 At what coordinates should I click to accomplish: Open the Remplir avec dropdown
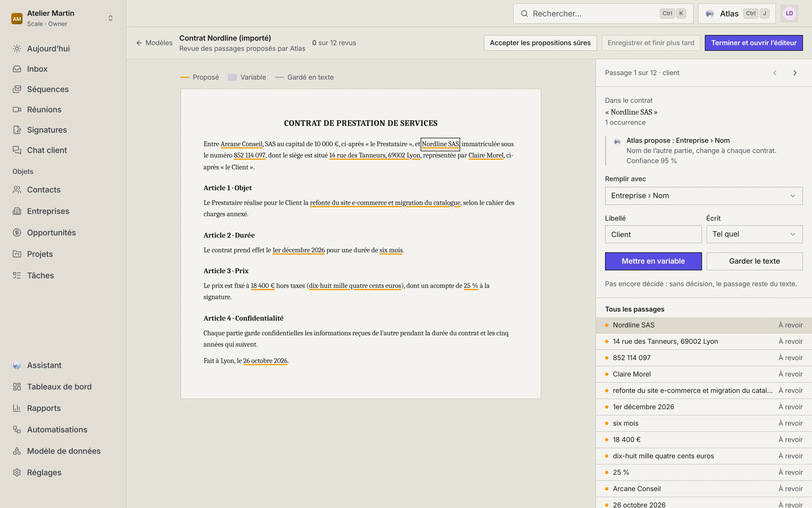(x=704, y=196)
